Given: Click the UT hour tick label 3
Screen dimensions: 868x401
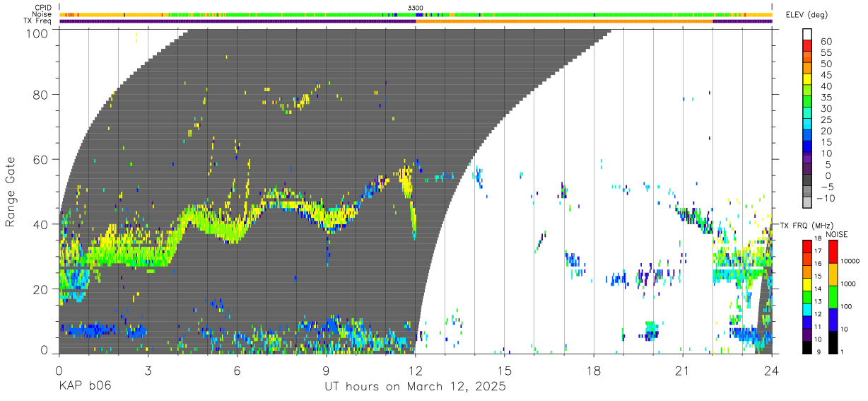Looking at the screenshot, I should point(148,370).
